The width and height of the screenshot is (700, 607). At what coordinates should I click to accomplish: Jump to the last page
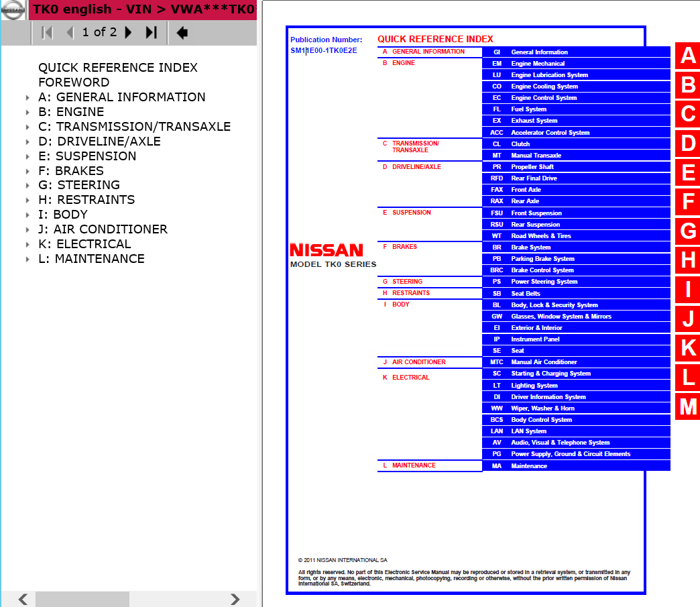pyautogui.click(x=152, y=33)
